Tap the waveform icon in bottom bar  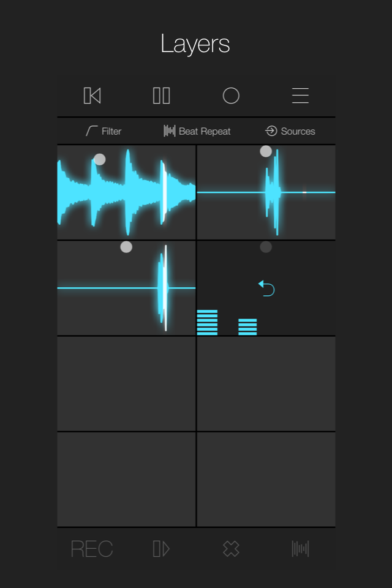pyautogui.click(x=300, y=549)
